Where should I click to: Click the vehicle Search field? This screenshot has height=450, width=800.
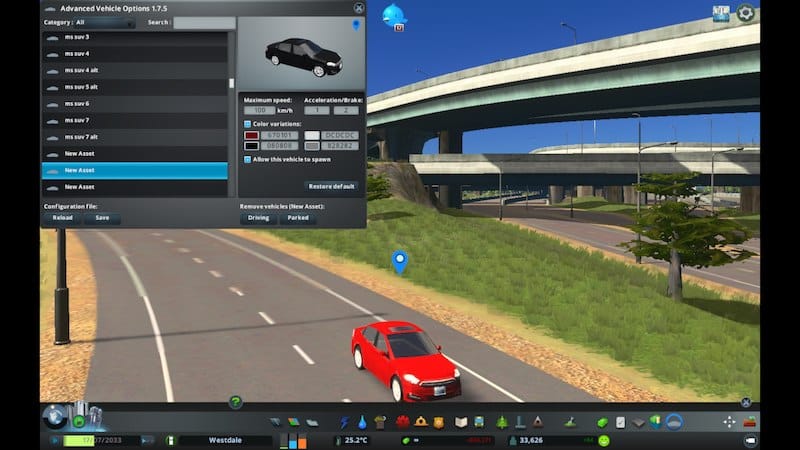pos(204,22)
